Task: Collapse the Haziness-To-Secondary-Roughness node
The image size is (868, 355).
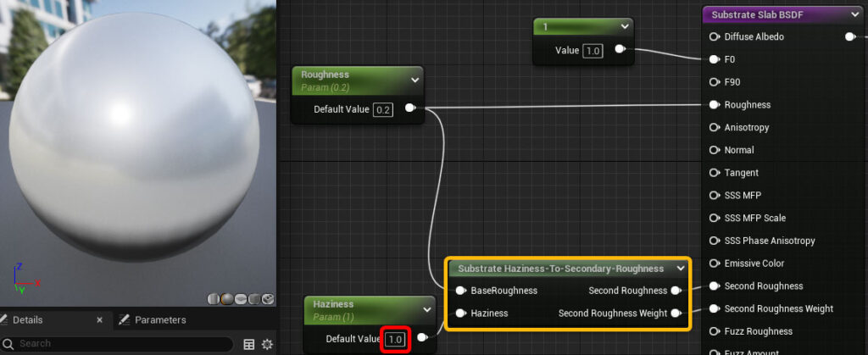Action: 681,269
